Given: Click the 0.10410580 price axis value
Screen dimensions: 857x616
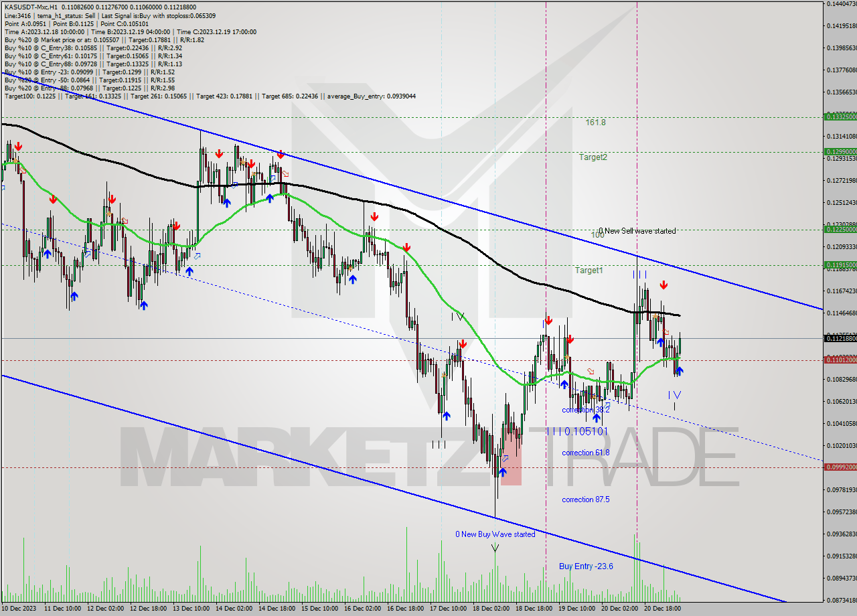Looking at the screenshot, I should [x=841, y=424].
